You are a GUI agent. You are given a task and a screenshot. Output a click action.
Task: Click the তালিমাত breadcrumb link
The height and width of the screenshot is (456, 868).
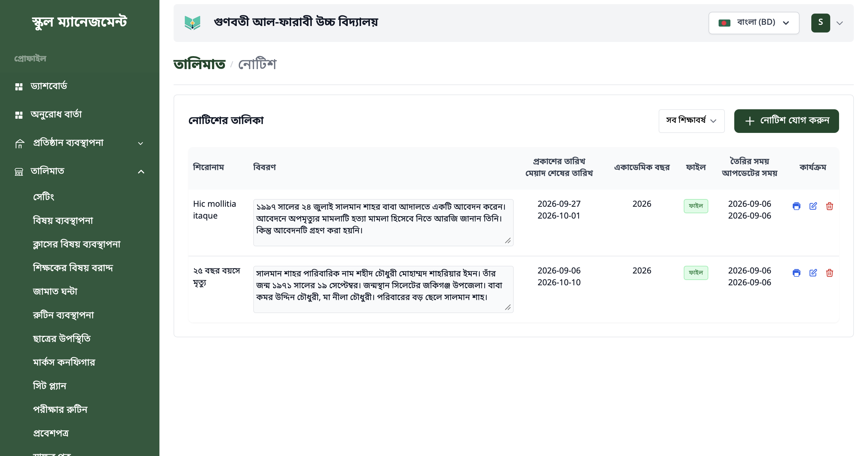click(200, 64)
